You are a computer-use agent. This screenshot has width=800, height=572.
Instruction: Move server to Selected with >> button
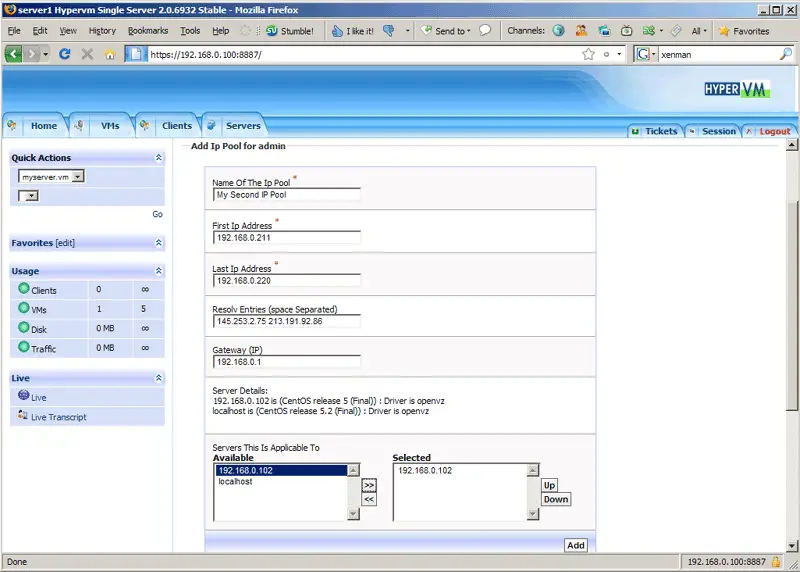(x=369, y=485)
